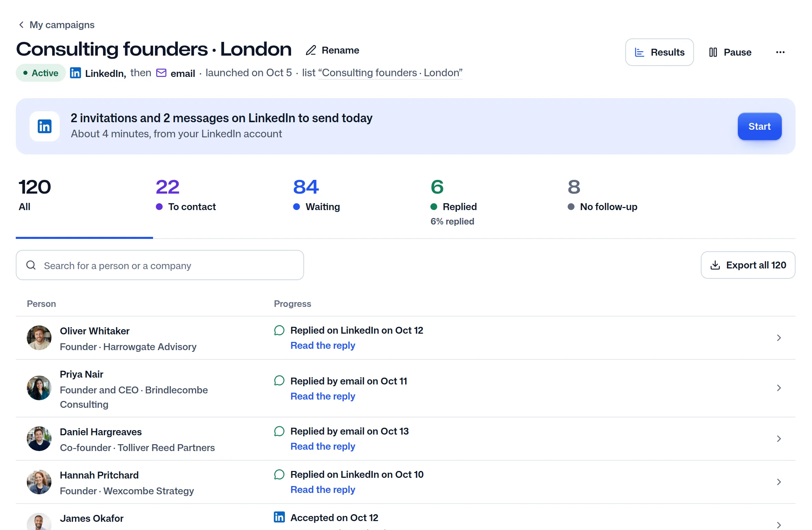Click the reply bubble icon for Daniel Hargreaves
The height and width of the screenshot is (530, 812).
pos(279,431)
